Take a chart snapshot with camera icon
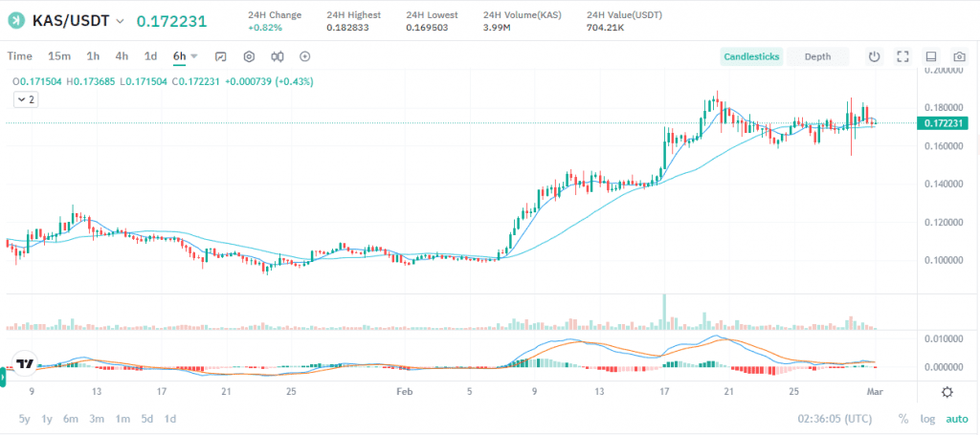 tap(959, 56)
